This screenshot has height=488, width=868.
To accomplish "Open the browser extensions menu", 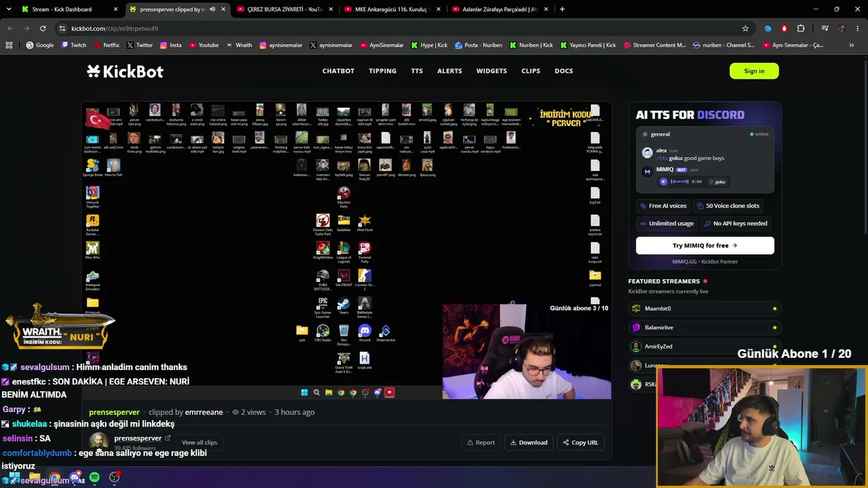I will pos(801,28).
